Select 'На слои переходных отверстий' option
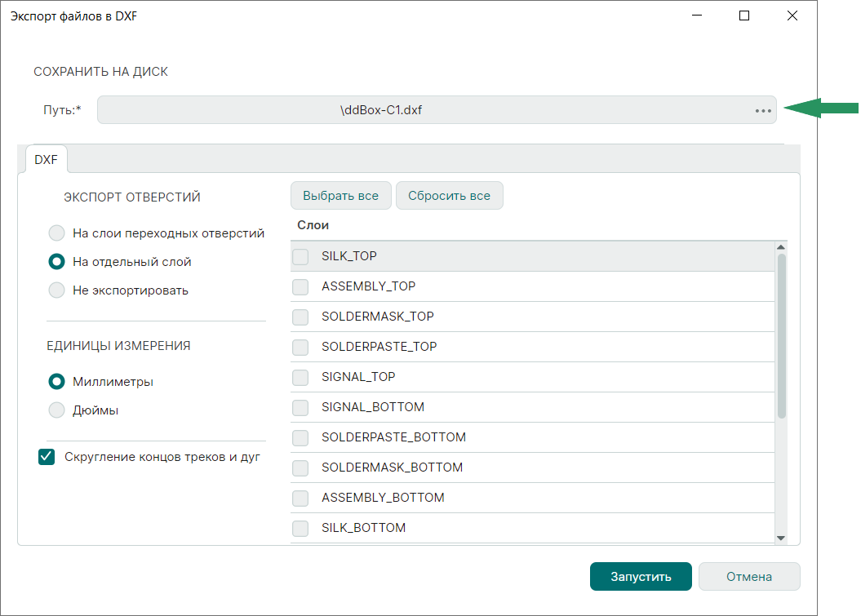The width and height of the screenshot is (861, 616). click(x=56, y=233)
